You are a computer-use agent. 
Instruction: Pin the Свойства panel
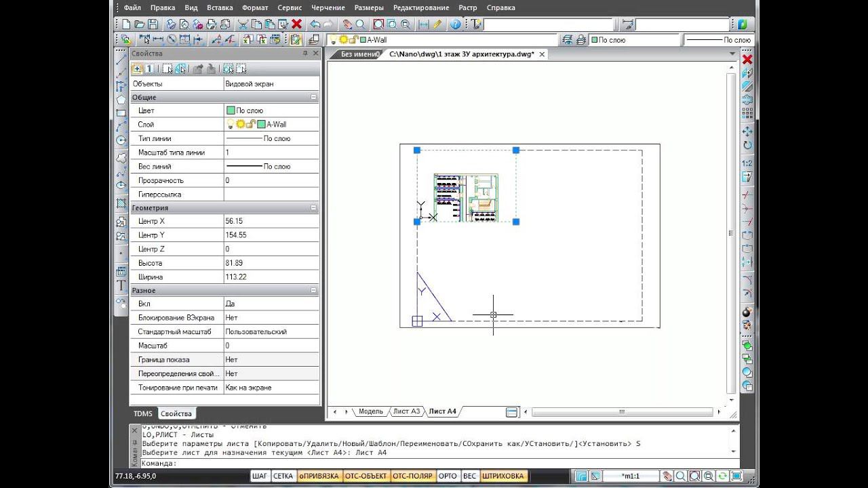[x=305, y=53]
